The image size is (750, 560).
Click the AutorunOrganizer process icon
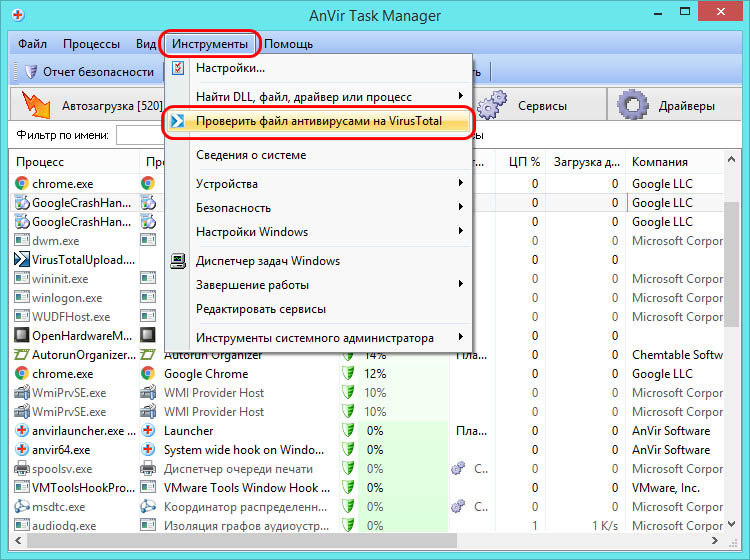pyautogui.click(x=22, y=354)
